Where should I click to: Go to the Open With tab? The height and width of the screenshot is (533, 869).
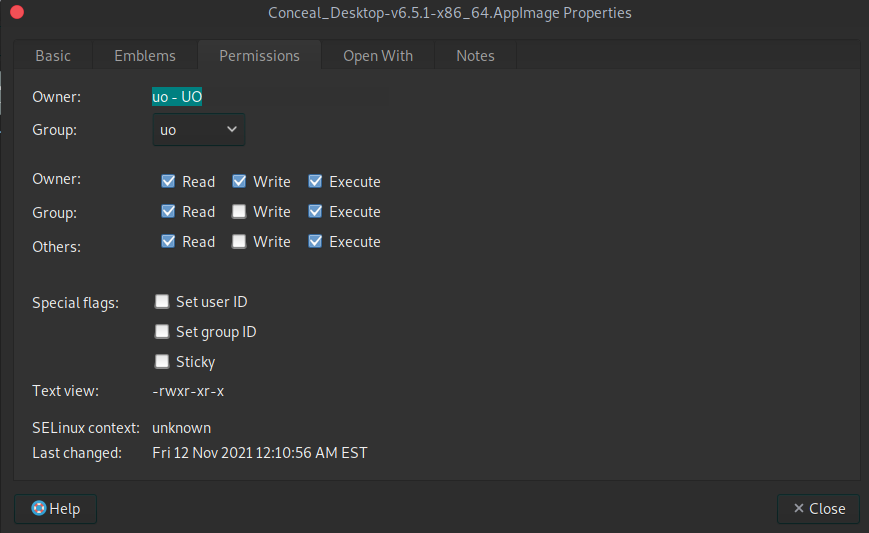[378, 56]
